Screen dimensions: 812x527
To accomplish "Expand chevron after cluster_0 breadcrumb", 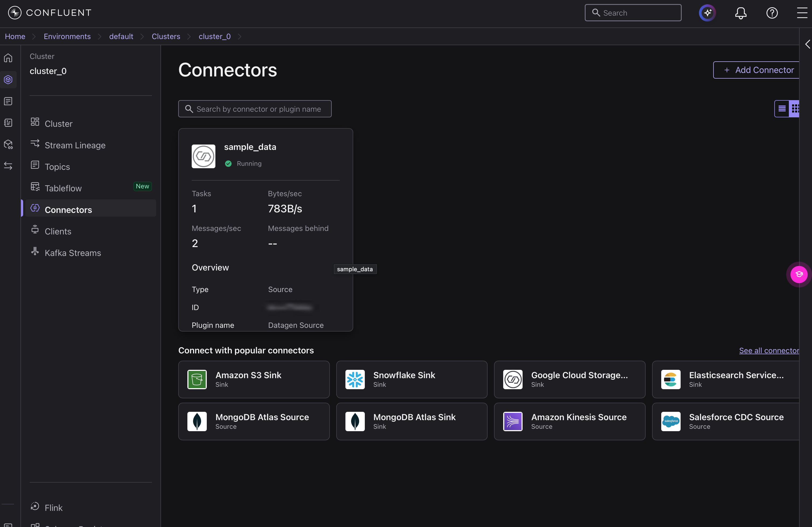I will (x=240, y=37).
